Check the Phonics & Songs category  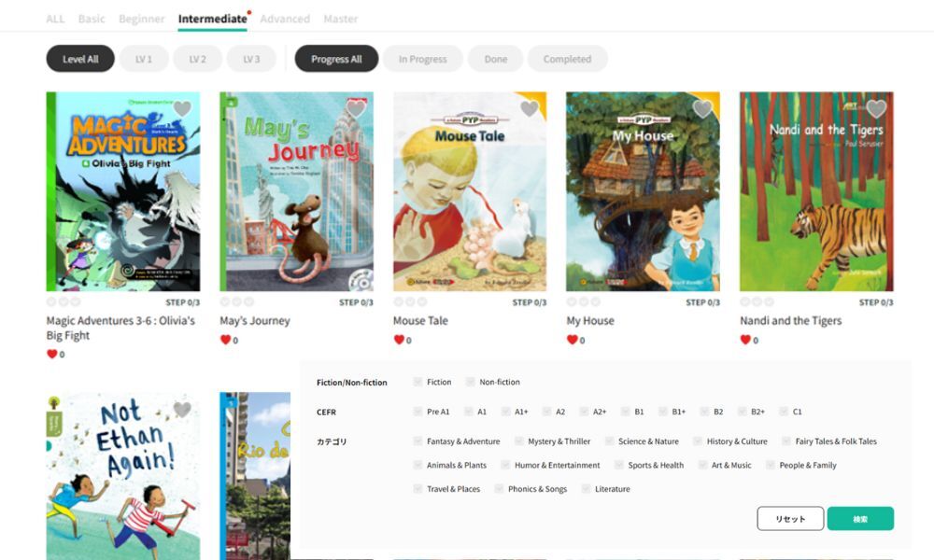coord(500,489)
